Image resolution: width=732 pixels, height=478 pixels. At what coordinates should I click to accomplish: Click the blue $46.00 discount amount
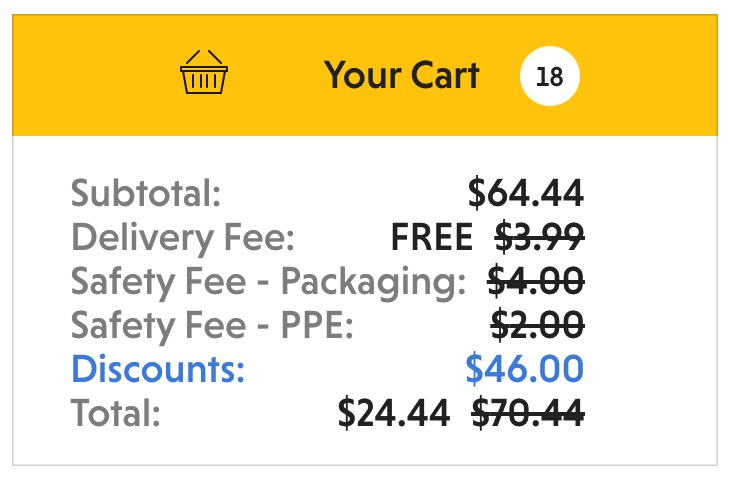[x=524, y=369]
